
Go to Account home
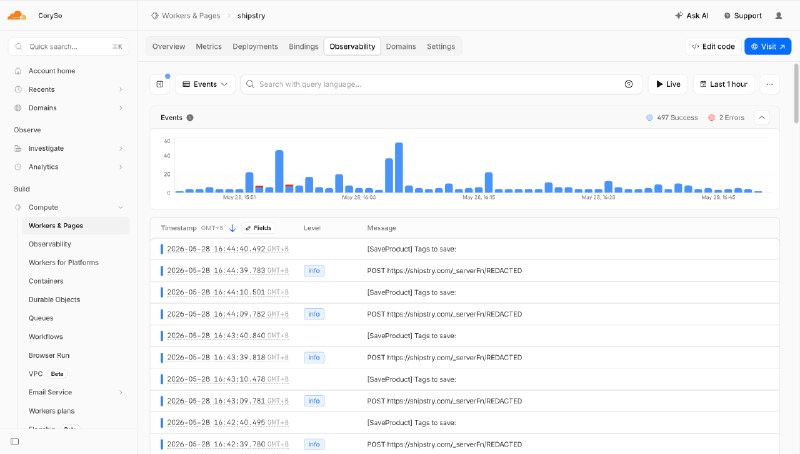coord(52,71)
